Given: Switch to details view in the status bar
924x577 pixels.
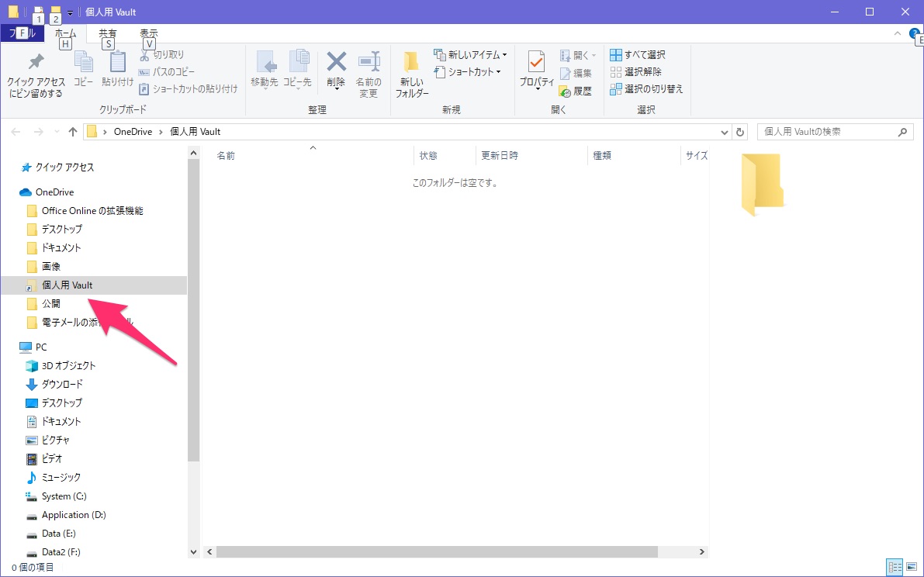Looking at the screenshot, I should [895, 568].
